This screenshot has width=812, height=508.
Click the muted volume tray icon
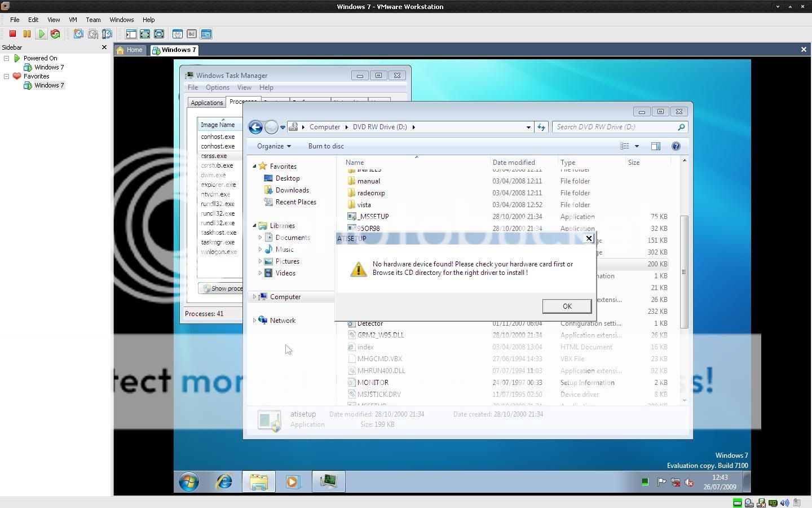(689, 482)
